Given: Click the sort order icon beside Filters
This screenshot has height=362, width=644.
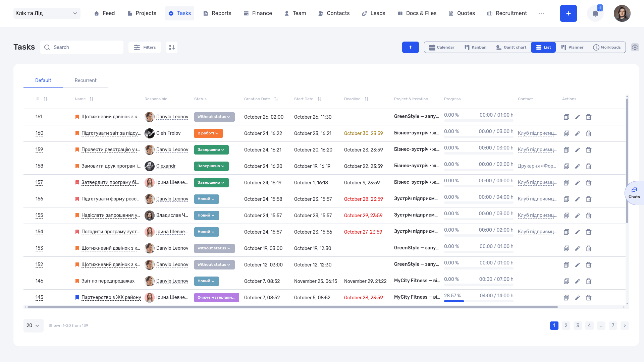Looking at the screenshot, I should (x=172, y=47).
